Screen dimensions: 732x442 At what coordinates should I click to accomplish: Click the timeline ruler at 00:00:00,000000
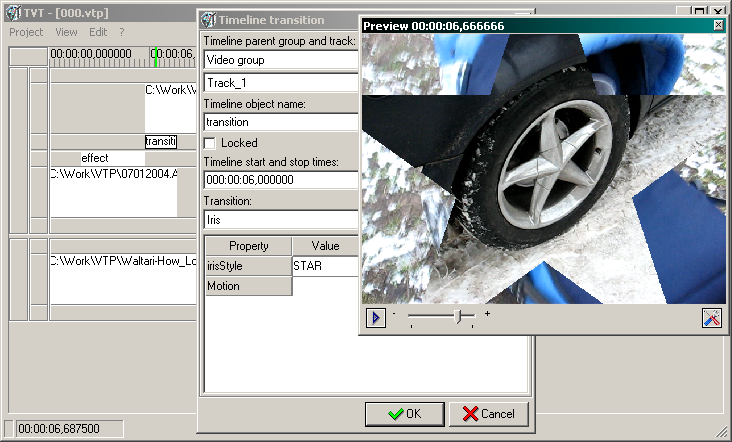click(x=91, y=54)
